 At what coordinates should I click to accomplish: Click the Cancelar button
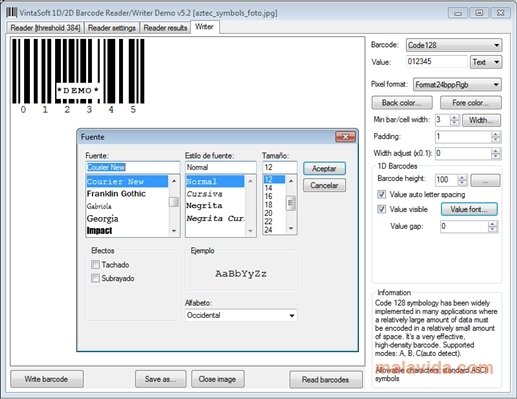coord(324,185)
